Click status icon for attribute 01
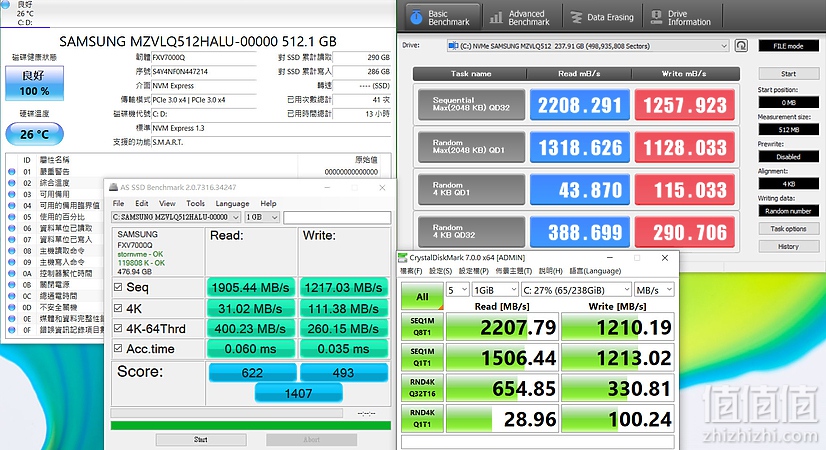Screen dimensions: 826x450 tap(12, 171)
